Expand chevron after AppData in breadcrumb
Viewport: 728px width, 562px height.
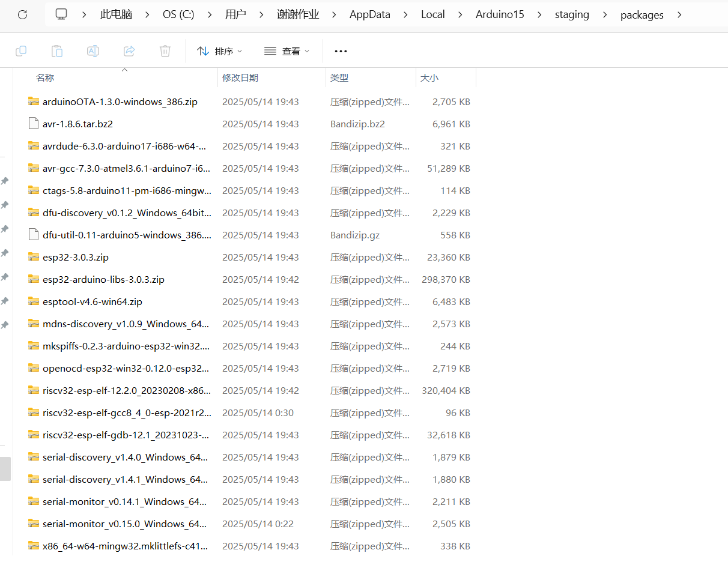[405, 14]
